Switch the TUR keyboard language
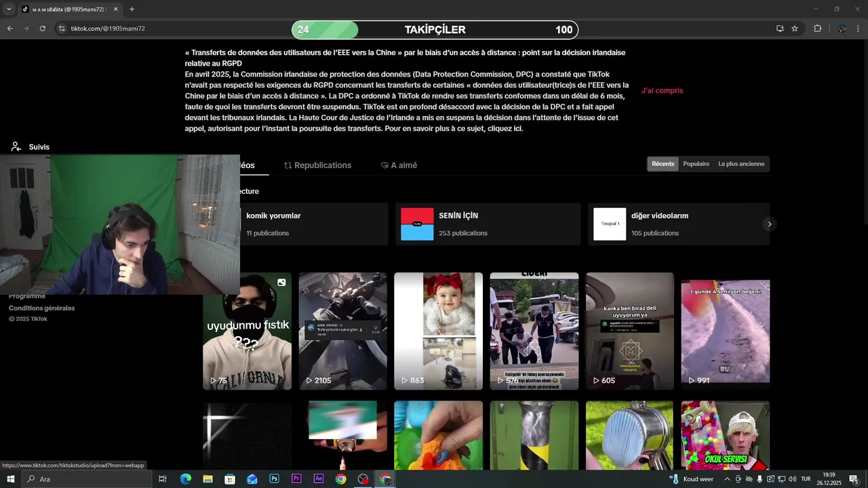This screenshot has height=488, width=868. tap(806, 479)
